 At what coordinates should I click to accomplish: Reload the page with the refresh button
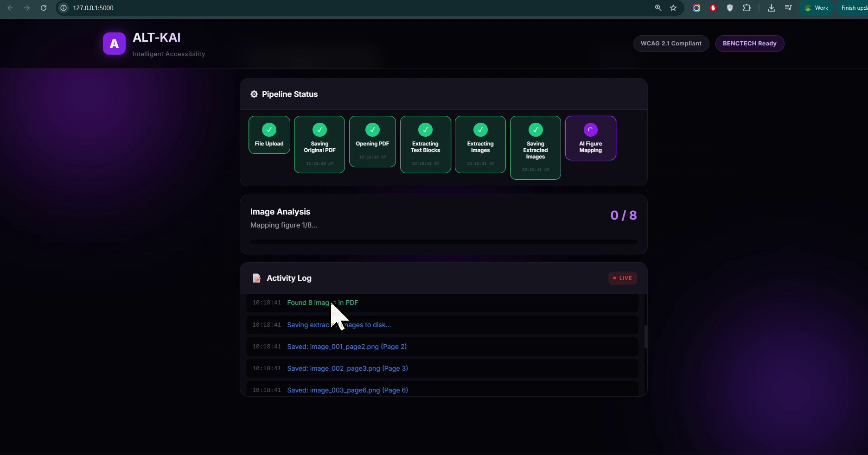[x=44, y=8]
